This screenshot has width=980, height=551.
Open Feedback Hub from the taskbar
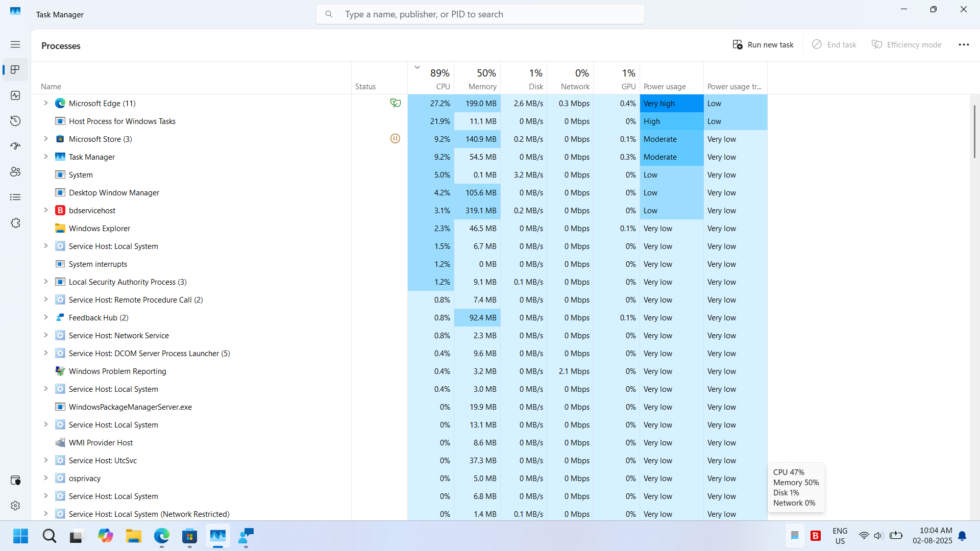(x=246, y=536)
